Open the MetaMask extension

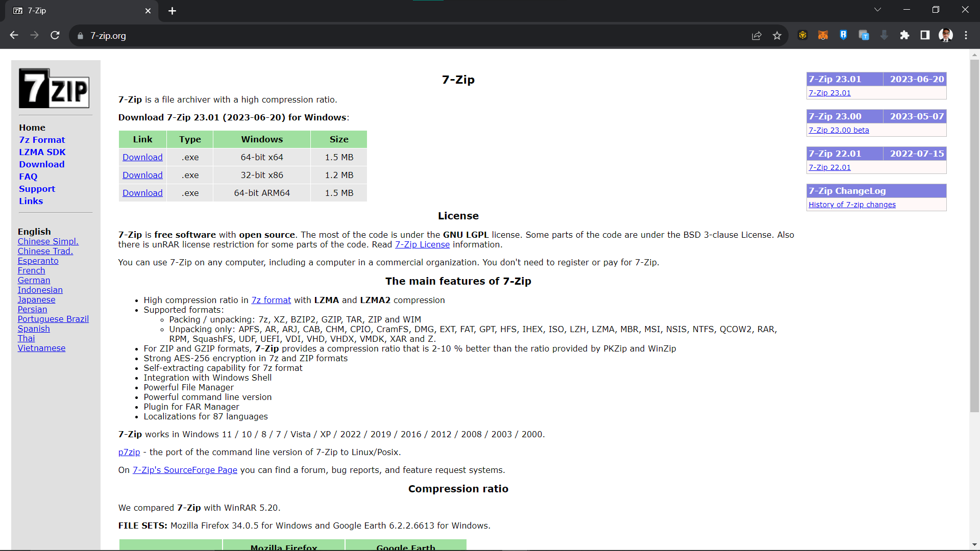click(823, 35)
